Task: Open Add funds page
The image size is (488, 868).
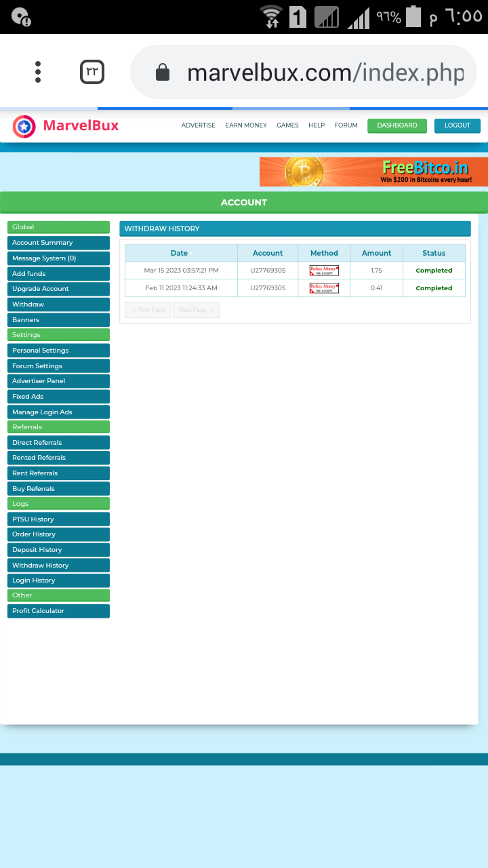Action: (58, 274)
